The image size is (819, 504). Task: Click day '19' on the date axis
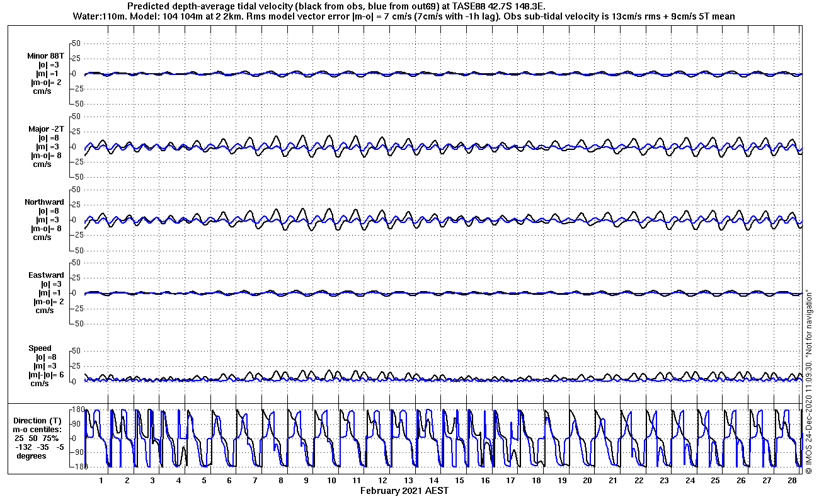(x=562, y=480)
